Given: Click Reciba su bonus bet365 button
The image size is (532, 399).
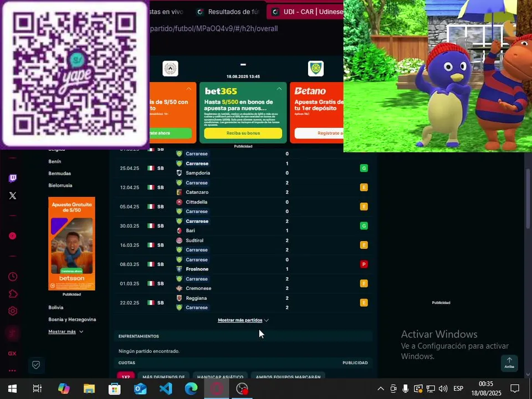Looking at the screenshot, I should click(x=243, y=133).
